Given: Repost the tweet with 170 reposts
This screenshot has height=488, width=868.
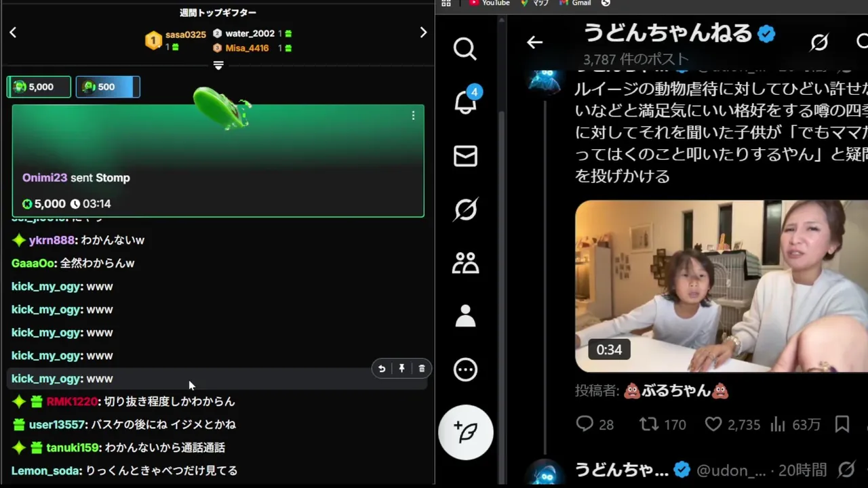Looking at the screenshot, I should [x=663, y=424].
